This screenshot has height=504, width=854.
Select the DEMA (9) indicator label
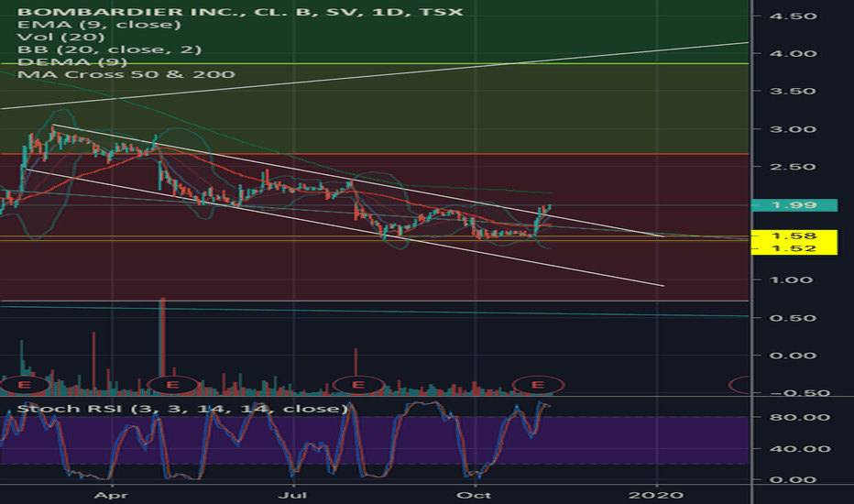click(71, 61)
